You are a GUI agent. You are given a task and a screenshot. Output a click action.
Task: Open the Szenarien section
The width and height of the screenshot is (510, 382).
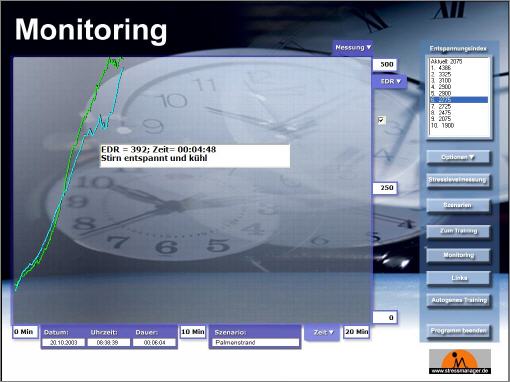[458, 205]
